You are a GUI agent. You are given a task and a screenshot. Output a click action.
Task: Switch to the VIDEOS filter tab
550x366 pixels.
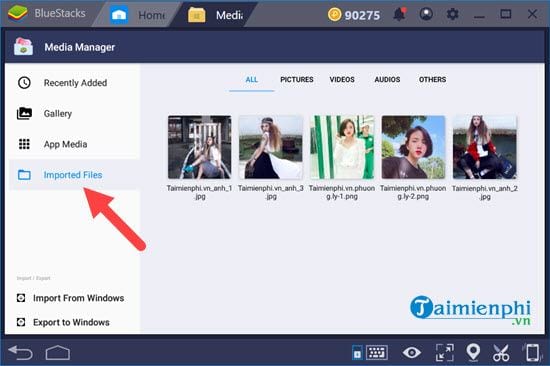click(x=342, y=80)
